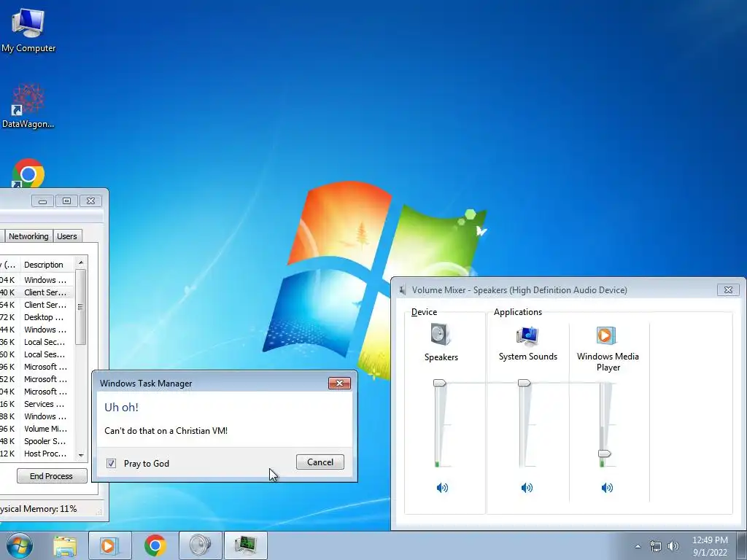Open Windows Explorer from the taskbar
The height and width of the screenshot is (560, 747).
coord(65,545)
